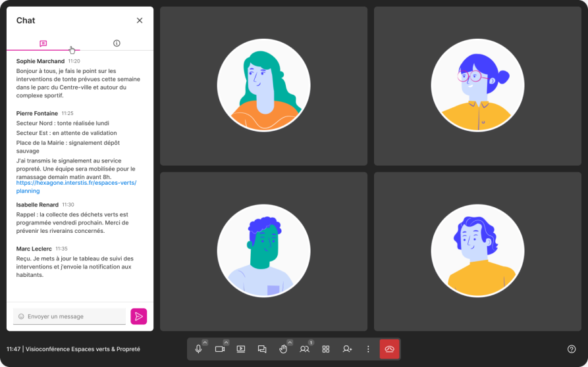
Task: Click the 'Secteur Est : en attente' line
Action: point(67,133)
